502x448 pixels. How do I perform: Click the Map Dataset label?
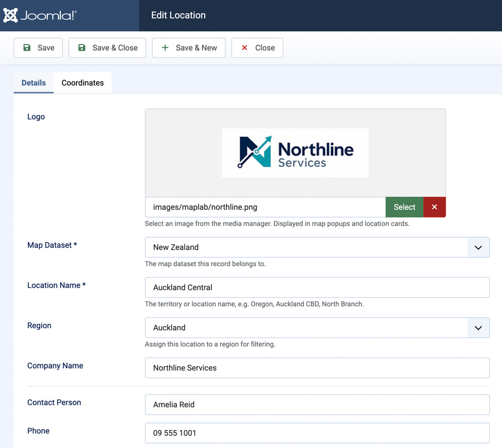(x=52, y=245)
